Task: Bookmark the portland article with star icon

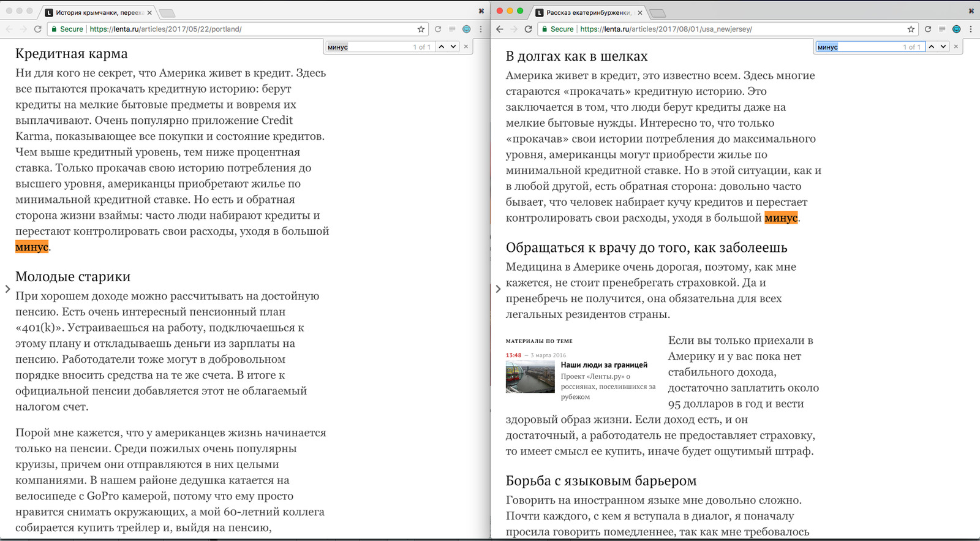Action: [x=421, y=29]
